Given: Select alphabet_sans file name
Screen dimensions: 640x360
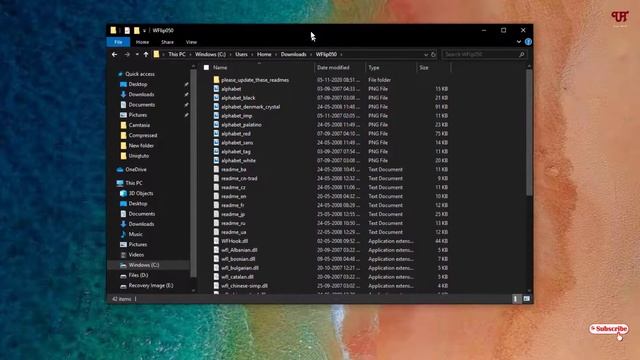Looking at the screenshot, I should click(237, 143).
